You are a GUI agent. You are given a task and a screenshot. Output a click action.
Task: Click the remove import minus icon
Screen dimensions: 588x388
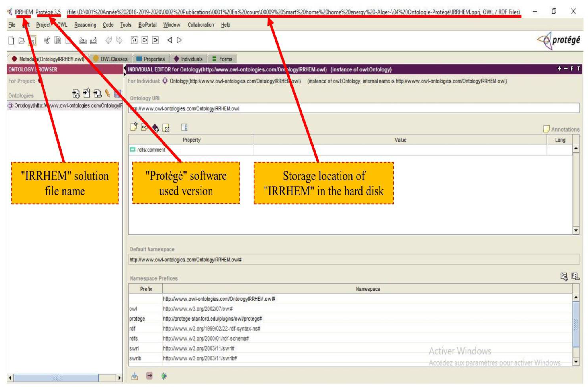tap(97, 94)
